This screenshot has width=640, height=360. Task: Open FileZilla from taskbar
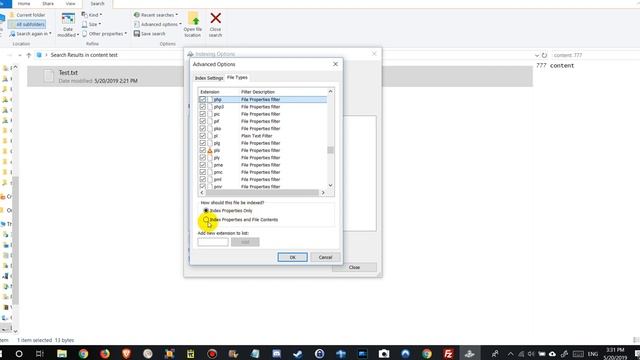tap(448, 353)
